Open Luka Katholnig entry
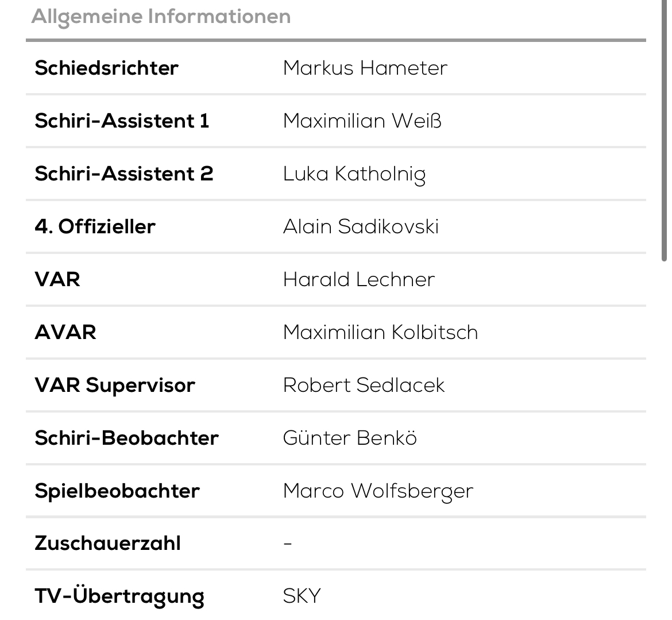 (354, 175)
